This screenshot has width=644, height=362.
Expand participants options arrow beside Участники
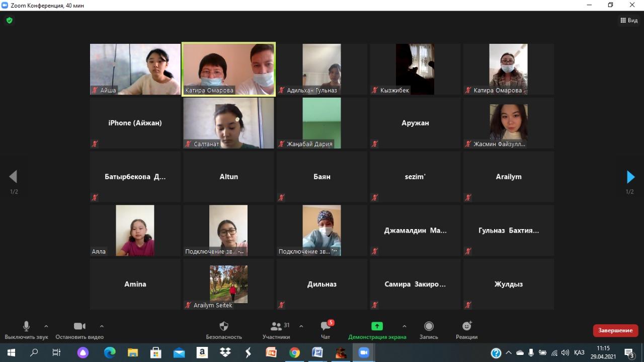[x=301, y=326]
